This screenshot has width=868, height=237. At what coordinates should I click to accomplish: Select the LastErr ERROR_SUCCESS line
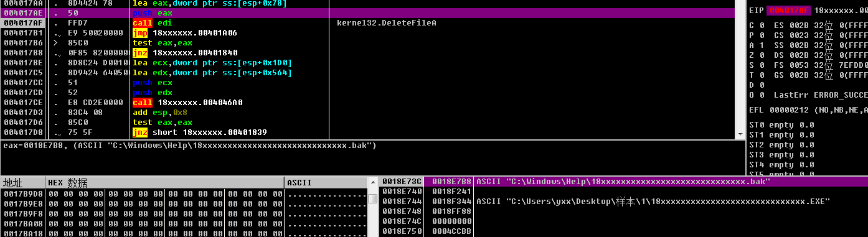point(821,95)
